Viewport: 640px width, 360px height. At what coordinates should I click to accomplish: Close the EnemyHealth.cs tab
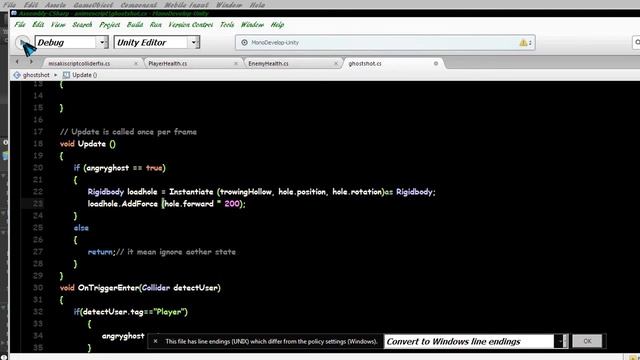click(336, 64)
